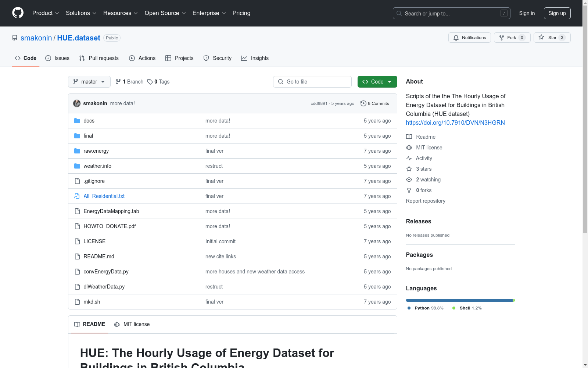This screenshot has width=588, height=368.
Task: Click the weather.info folder icon
Action: 77,166
